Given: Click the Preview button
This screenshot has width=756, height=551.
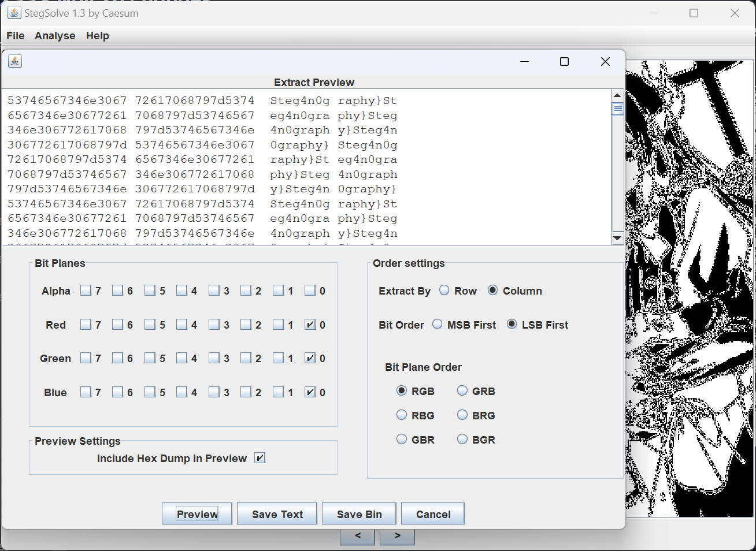Looking at the screenshot, I should tap(197, 514).
